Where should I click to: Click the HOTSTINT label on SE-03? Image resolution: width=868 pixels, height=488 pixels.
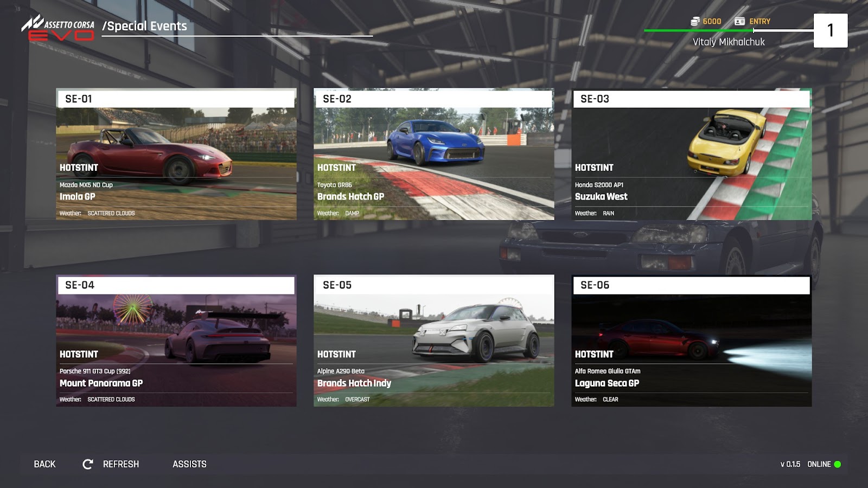pos(594,168)
